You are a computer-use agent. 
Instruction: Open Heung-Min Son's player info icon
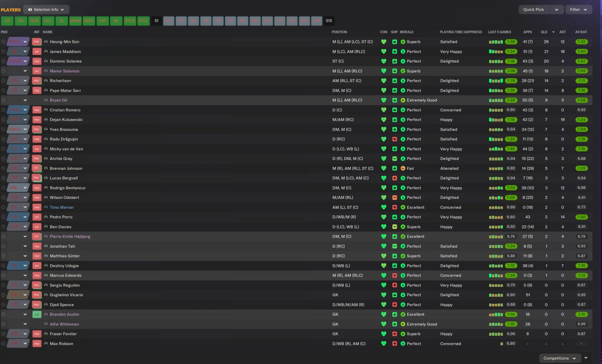[46, 42]
